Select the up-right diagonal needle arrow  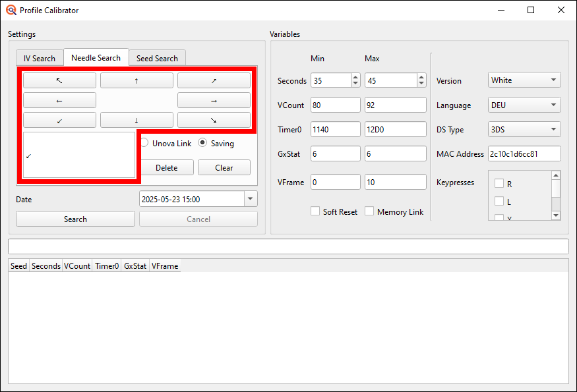coord(213,79)
